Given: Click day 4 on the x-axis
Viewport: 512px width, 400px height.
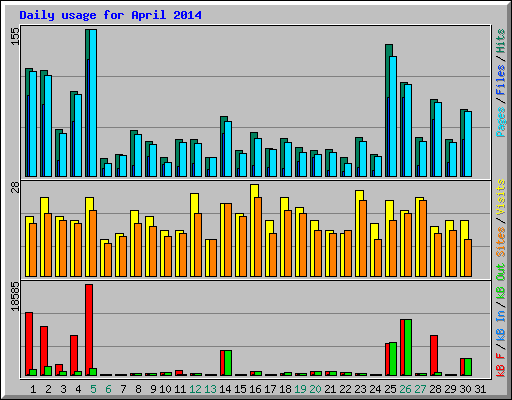Looking at the screenshot, I should 78,389.
